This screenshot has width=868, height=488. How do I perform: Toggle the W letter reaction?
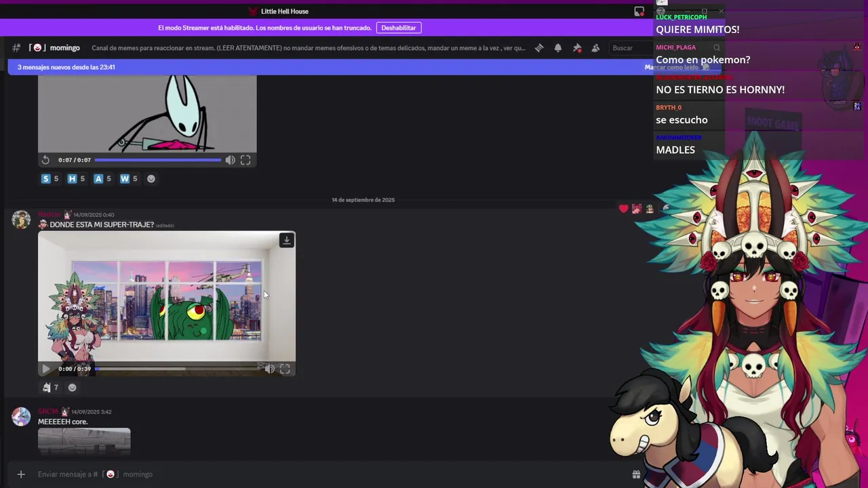coord(129,179)
